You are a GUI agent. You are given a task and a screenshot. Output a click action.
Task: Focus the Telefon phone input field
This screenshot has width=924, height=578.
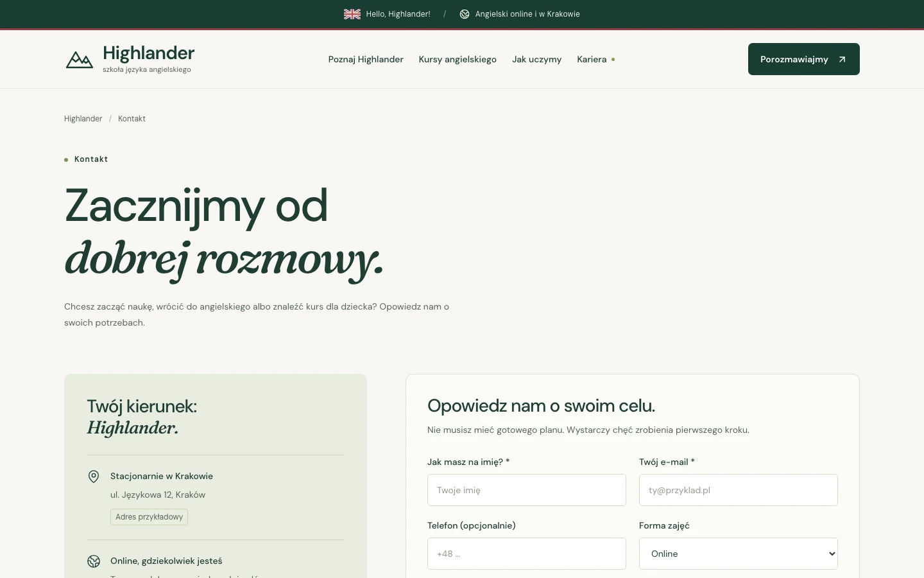coord(527,554)
